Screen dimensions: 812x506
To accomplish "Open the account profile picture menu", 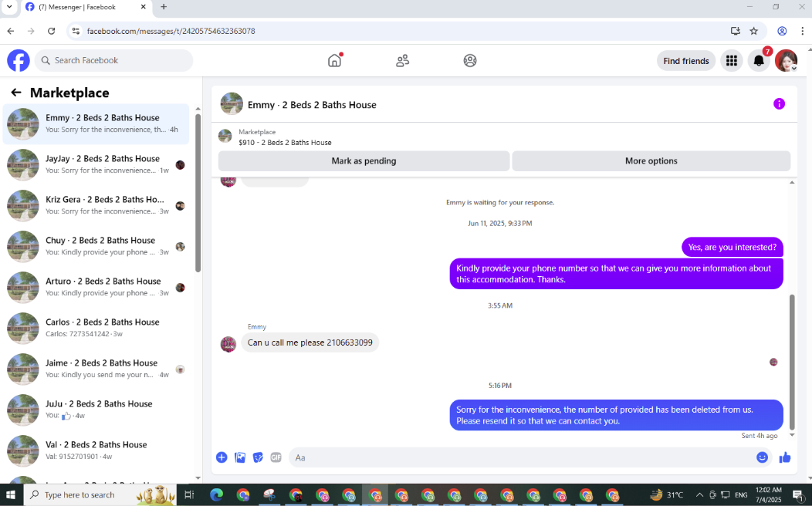I will click(x=786, y=60).
